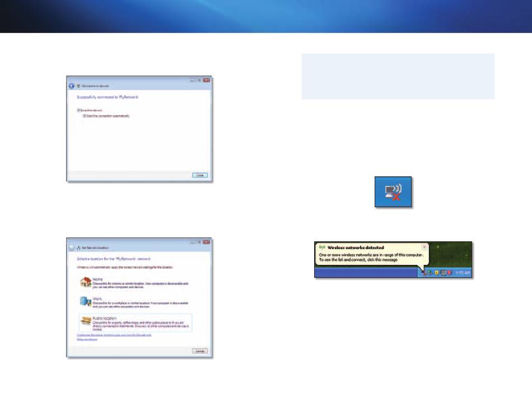Click the Home location house icon
The height and width of the screenshot is (411, 532).
pyautogui.click(x=84, y=281)
